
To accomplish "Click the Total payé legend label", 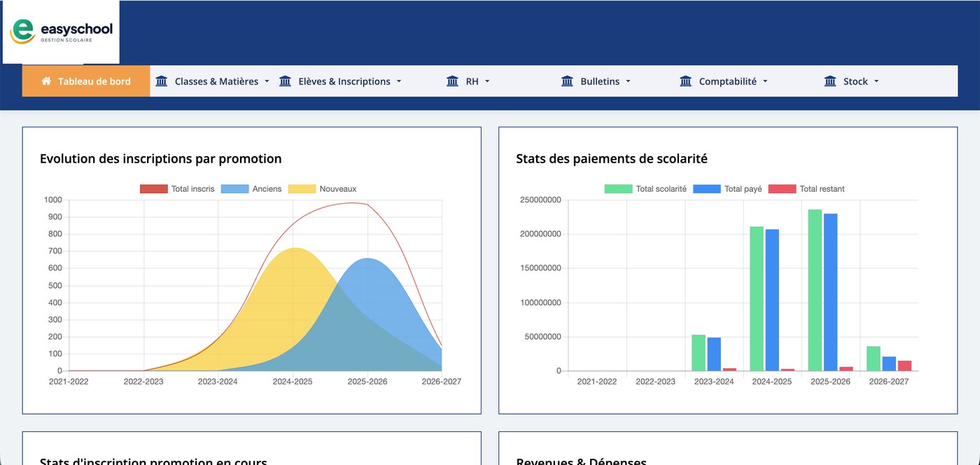I will [743, 189].
